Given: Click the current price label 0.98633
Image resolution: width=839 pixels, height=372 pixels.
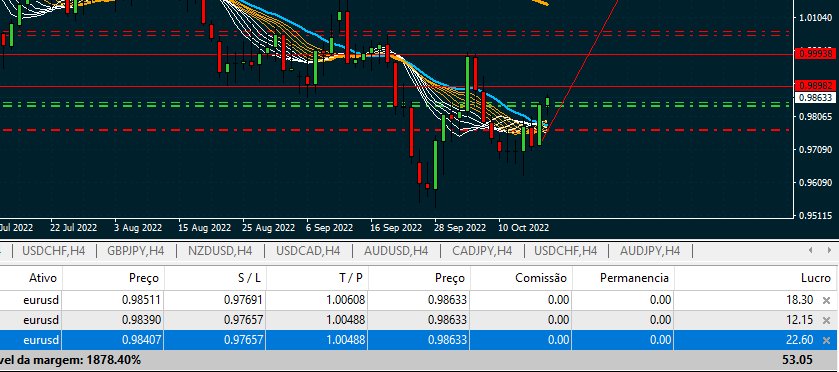Looking at the screenshot, I should [815, 97].
